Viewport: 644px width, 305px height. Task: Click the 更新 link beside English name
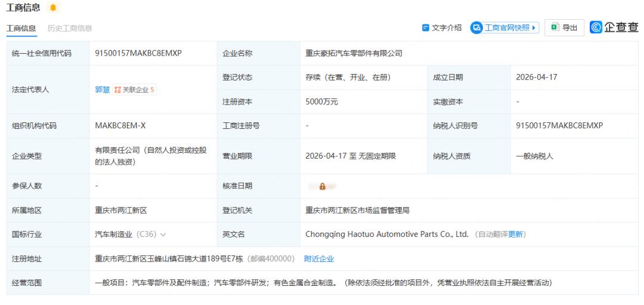[x=515, y=235]
